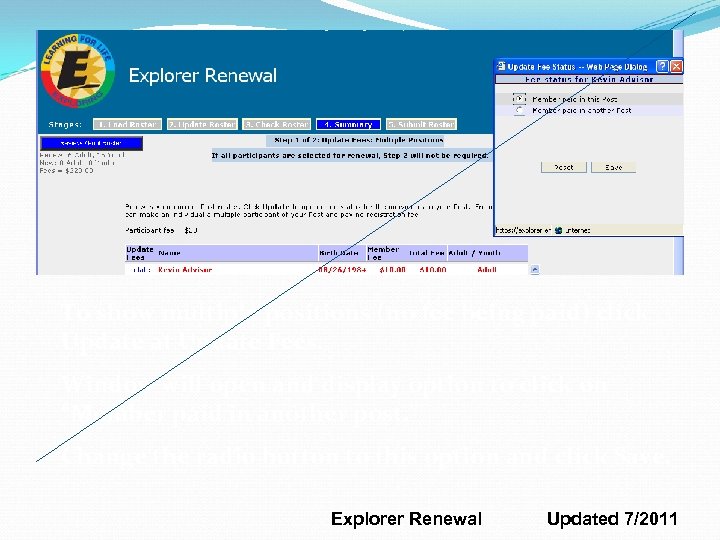Click 'Explorer Renewal' footer text
The width and height of the screenshot is (720, 540).
coord(406,519)
